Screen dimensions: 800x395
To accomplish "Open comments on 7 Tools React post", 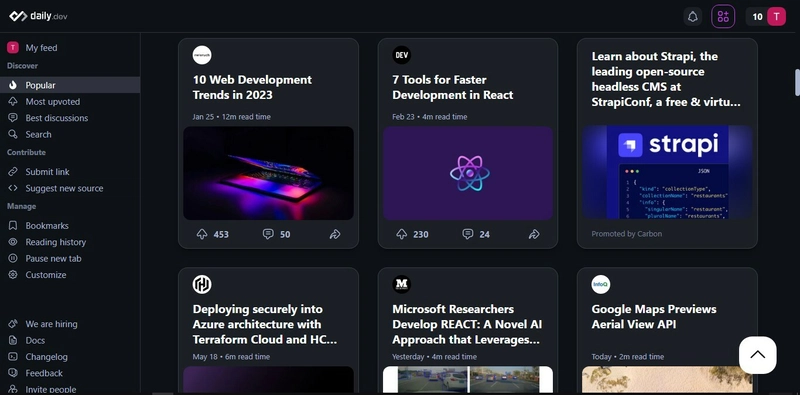I will tap(467, 234).
